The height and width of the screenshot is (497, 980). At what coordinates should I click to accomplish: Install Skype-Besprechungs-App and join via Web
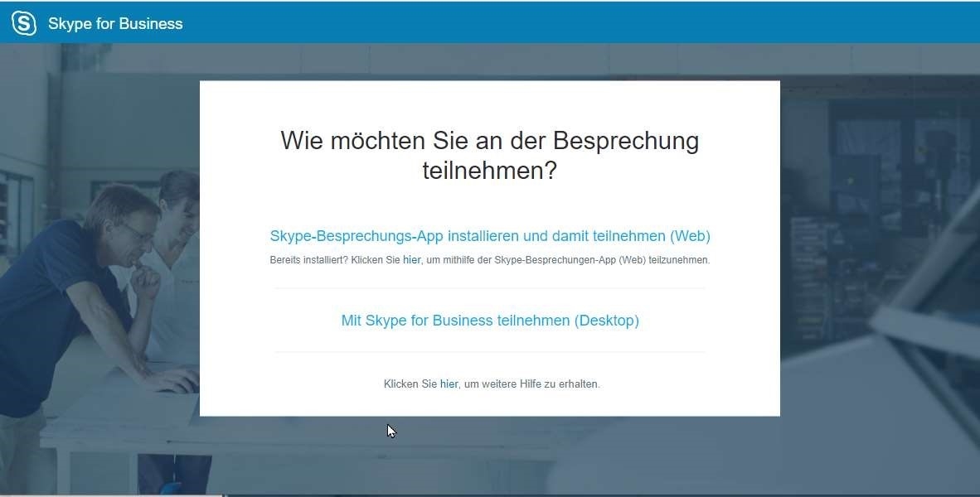pos(489,236)
